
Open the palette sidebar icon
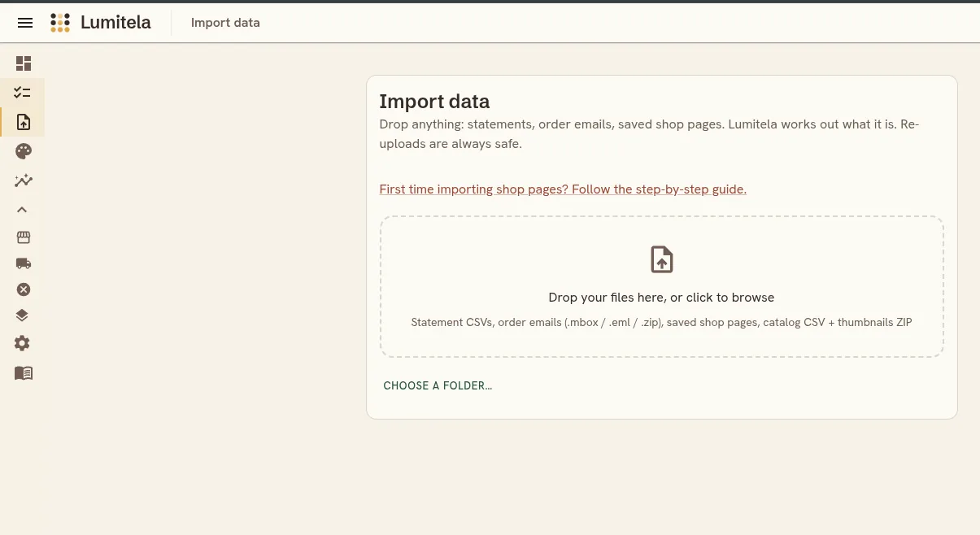[x=24, y=151]
